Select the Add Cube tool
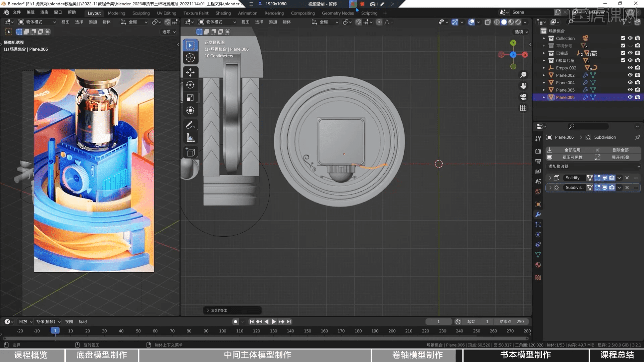This screenshot has width=644, height=362. 190,152
